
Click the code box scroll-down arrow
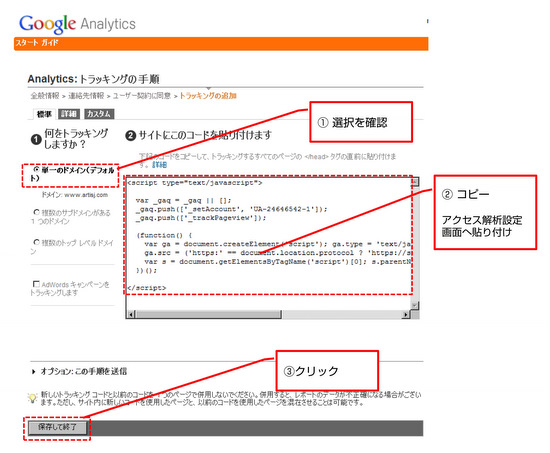[415, 305]
